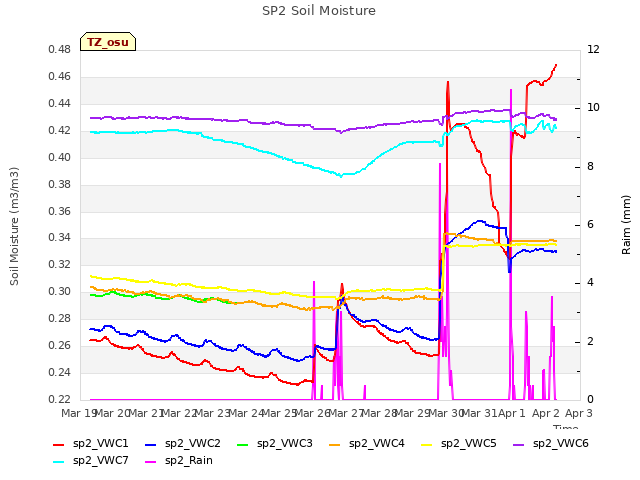This screenshot has width=640, height=480.
Task: Click the 0.48 y-axis tick label
Action: (x=60, y=50)
